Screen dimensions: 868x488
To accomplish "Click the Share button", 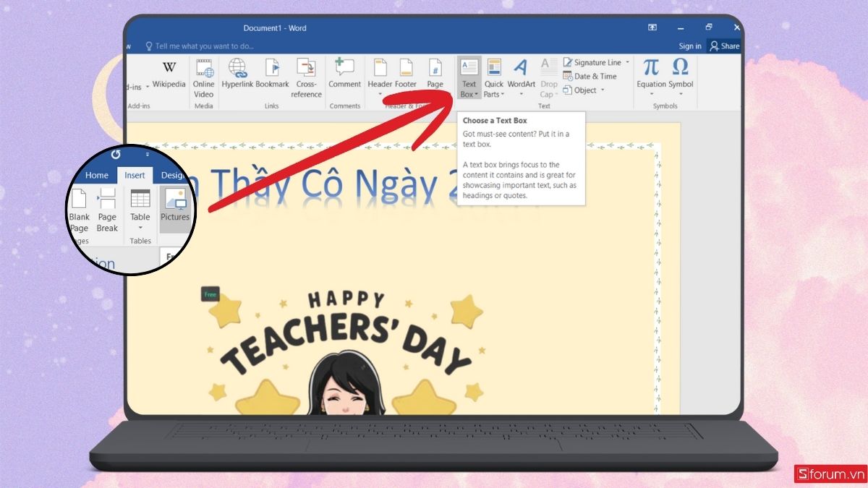I will (x=723, y=45).
